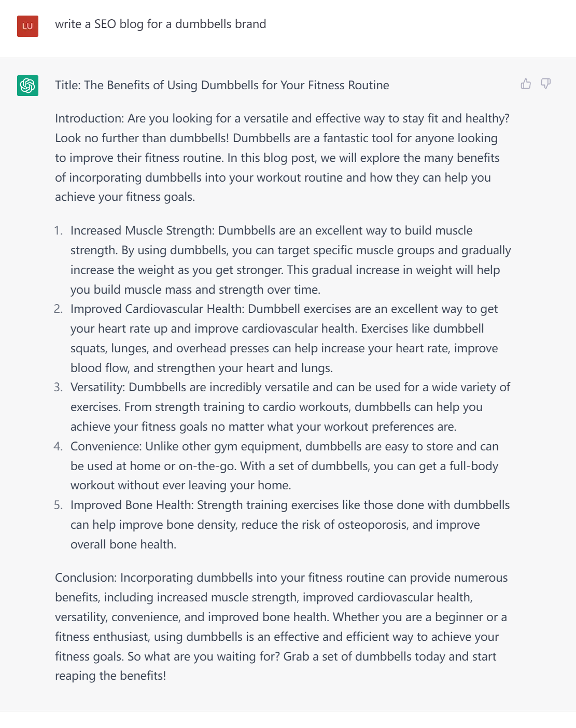
Task: Click the thumbs up icon on the response
Action: pos(526,84)
